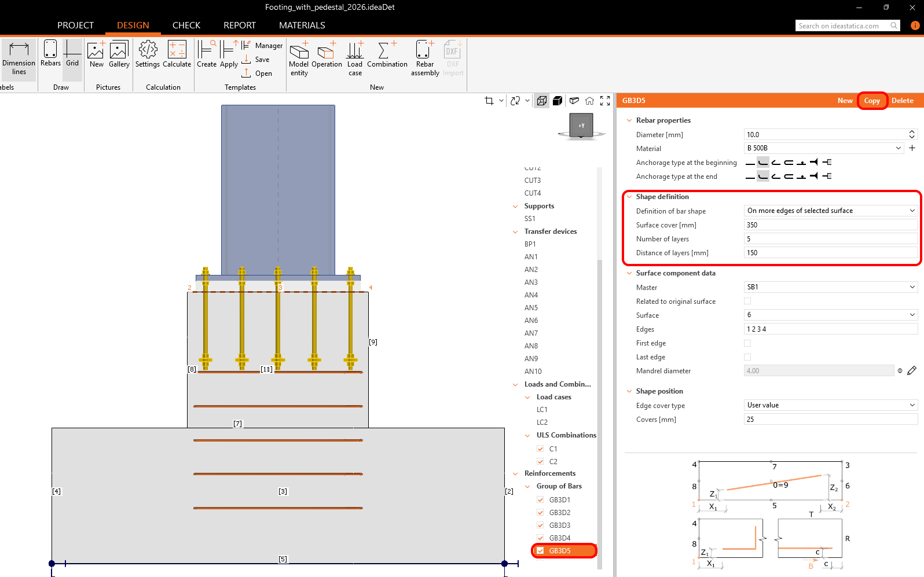Screen dimensions: 924x577
Task: Toggle the C2 combination checkbox
Action: point(540,462)
